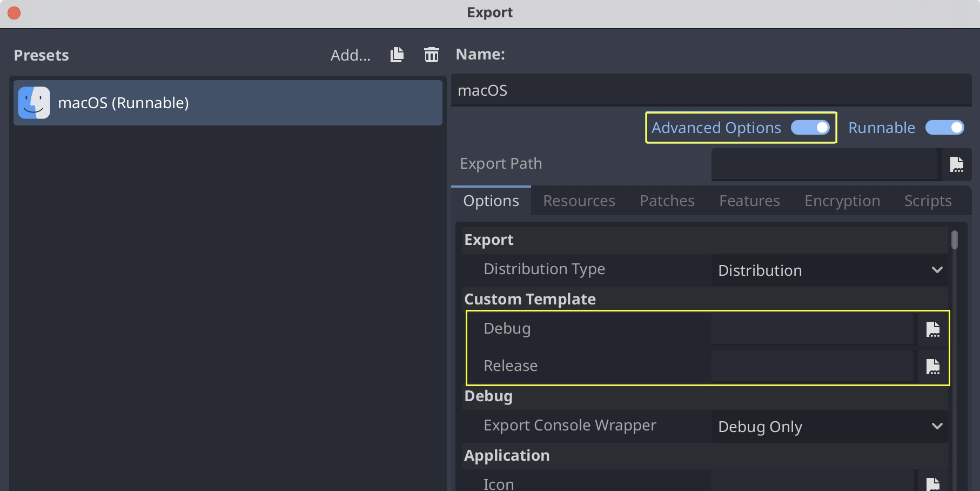Screen dimensions: 980x491
Task: Switch to the Resources tab
Action: point(579,201)
